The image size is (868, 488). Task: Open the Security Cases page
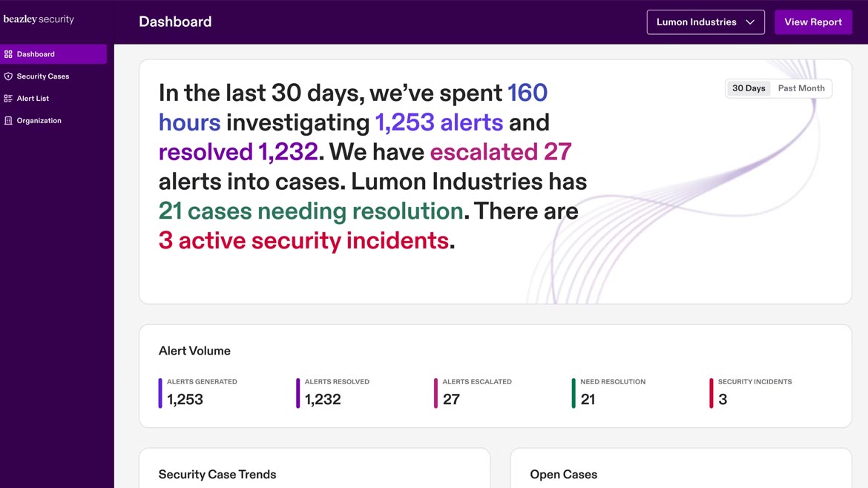(43, 76)
